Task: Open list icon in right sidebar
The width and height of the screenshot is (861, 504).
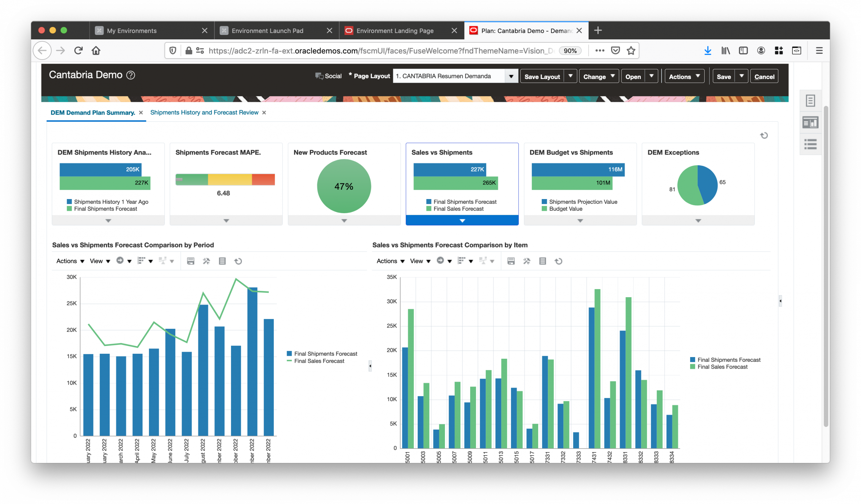Action: [810, 144]
